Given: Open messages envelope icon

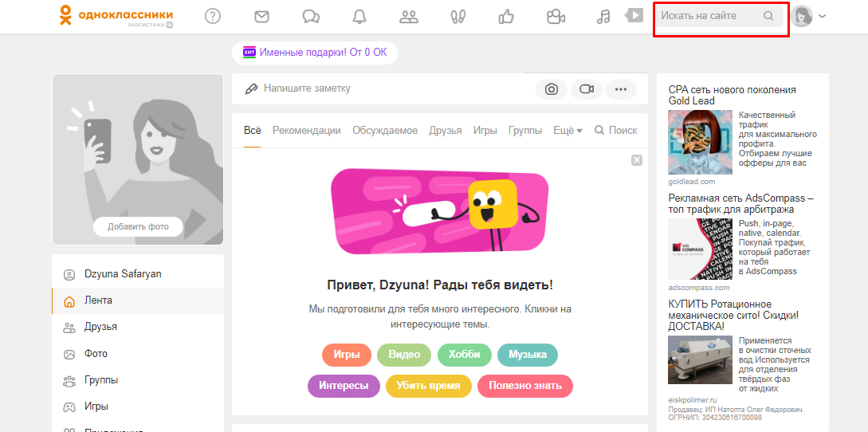Looking at the screenshot, I should pos(261,17).
